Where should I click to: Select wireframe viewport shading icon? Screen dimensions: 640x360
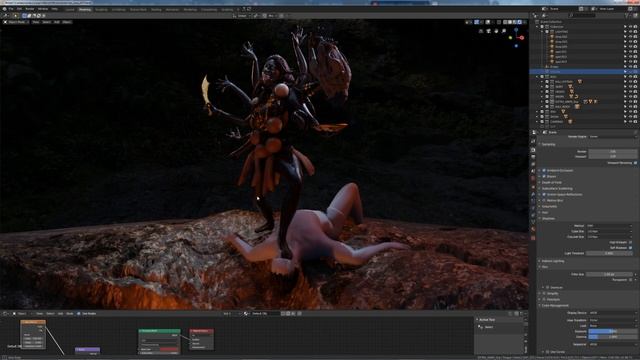coord(505,22)
